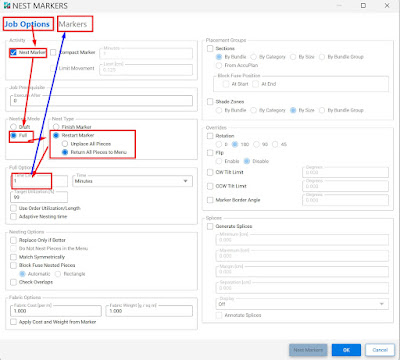Enable the Generate Splices checkbox
This screenshot has width=400, height=360.
click(x=210, y=226)
